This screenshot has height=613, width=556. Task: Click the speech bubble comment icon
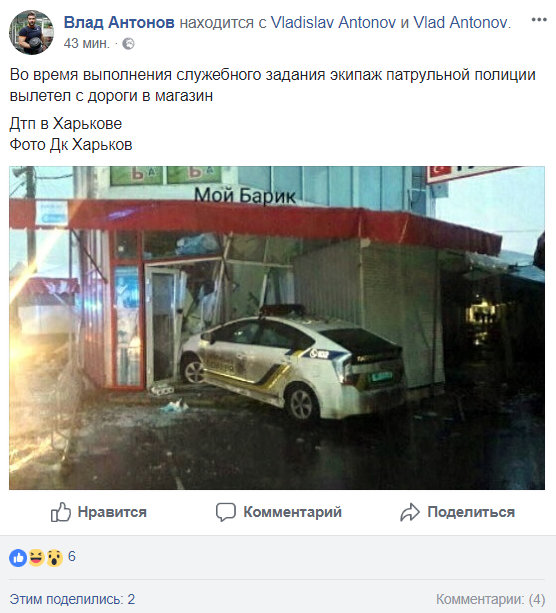point(226,512)
